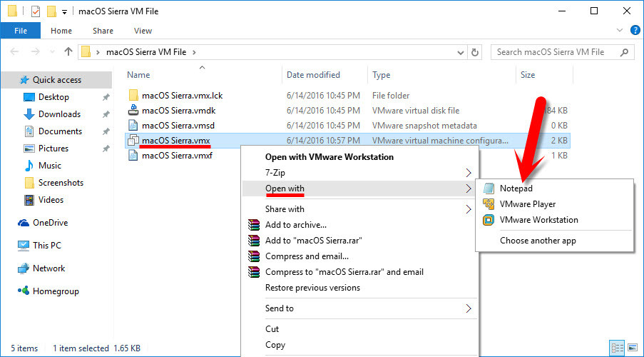This screenshot has width=644, height=357.
Task: Expand the ribbon with the chevron
Action: 620,31
